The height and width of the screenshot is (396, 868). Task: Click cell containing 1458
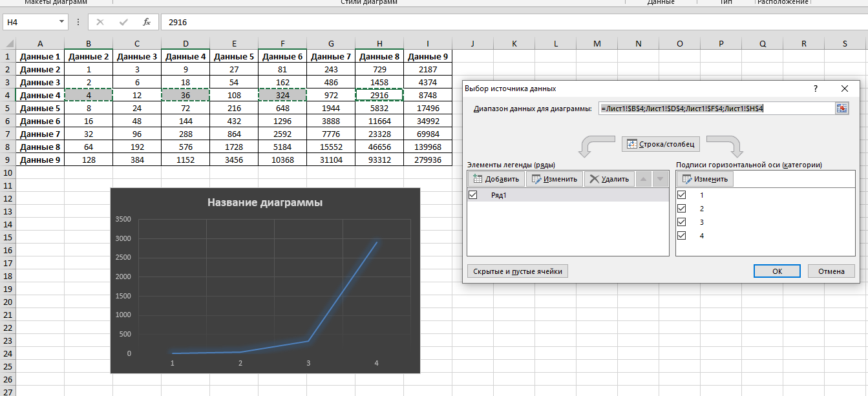[x=379, y=82]
